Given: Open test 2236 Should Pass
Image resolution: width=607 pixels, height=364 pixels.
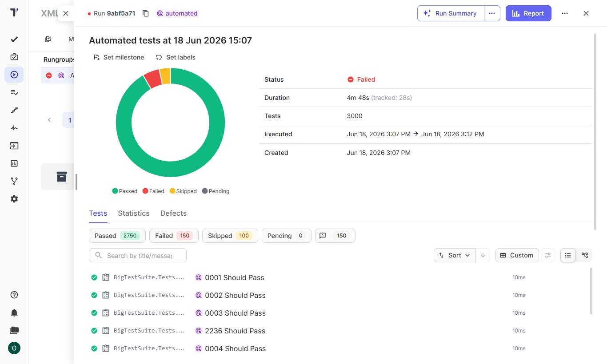Looking at the screenshot, I should pos(235,331).
